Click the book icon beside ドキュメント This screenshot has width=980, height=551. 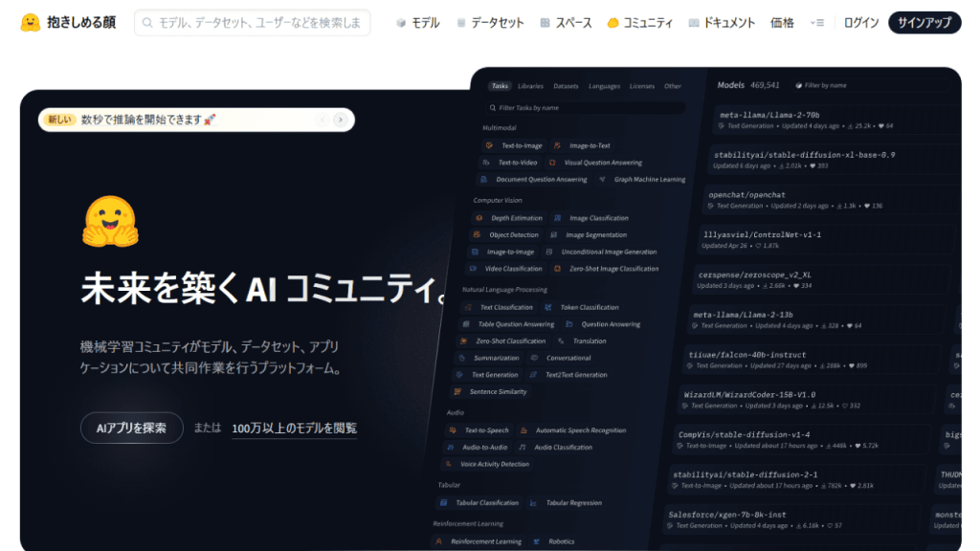pyautogui.click(x=694, y=23)
